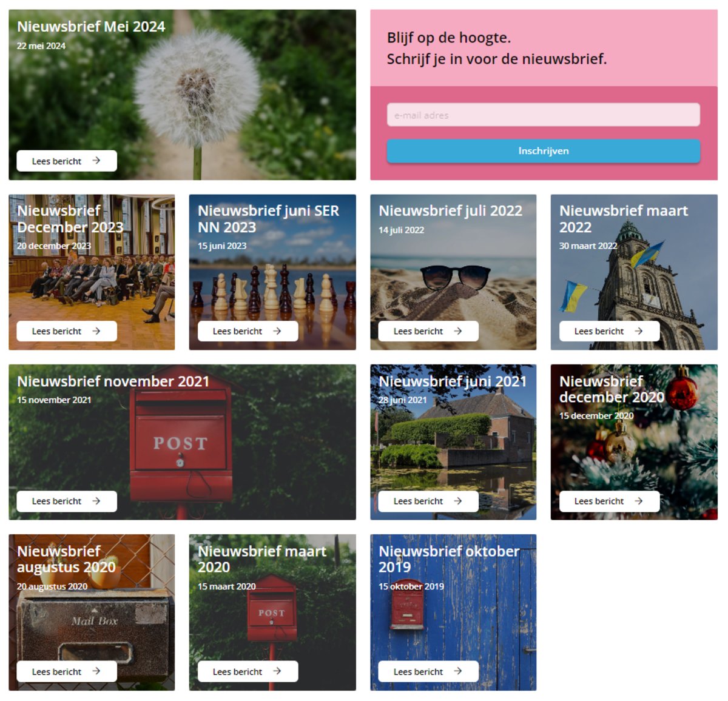Screen dimensions: 728x701
Task: Click arrow icon on maart 2022 card
Action: [x=639, y=331]
